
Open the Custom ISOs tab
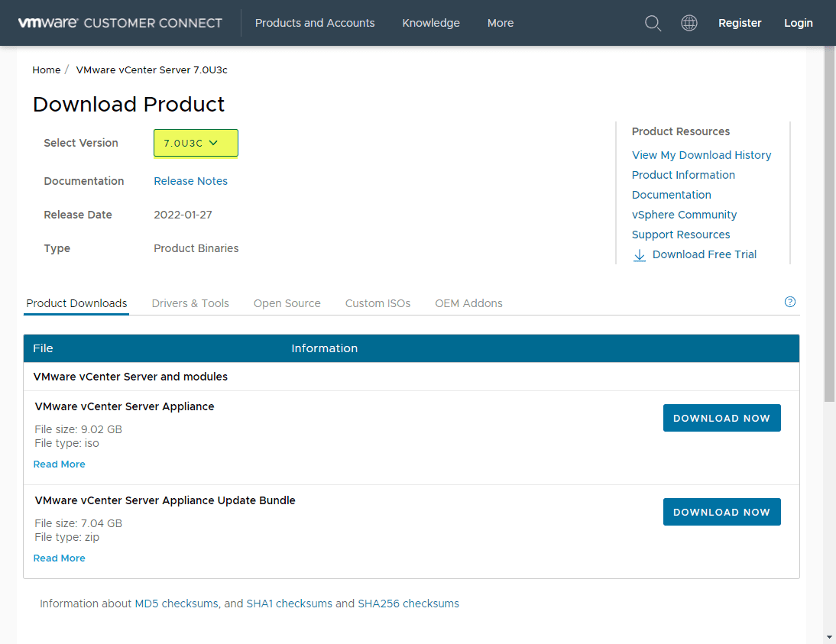click(x=377, y=303)
